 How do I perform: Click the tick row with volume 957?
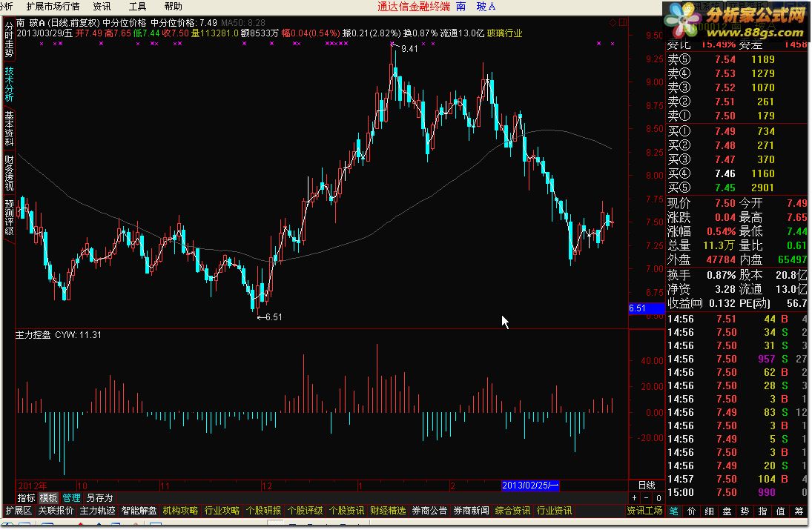pos(737,360)
